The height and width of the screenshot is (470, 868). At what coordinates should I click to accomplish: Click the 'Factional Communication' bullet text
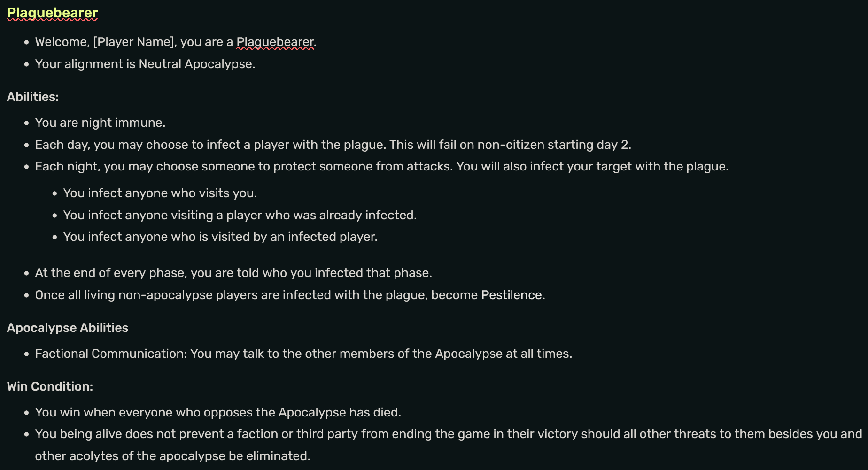click(x=303, y=354)
